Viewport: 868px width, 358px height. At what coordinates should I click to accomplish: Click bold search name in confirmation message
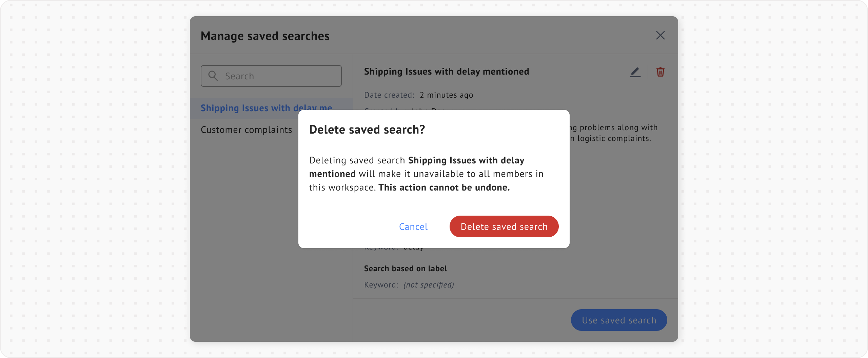click(x=466, y=160)
